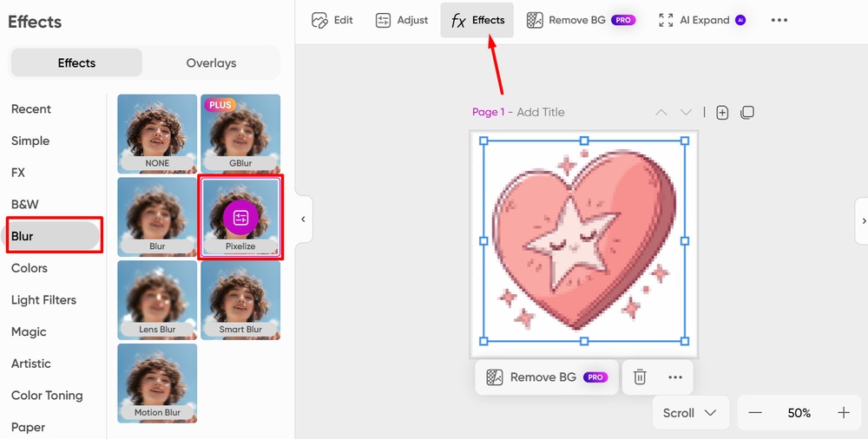The height and width of the screenshot is (439, 868).
Task: Click the add new page plus icon
Action: pos(722,113)
